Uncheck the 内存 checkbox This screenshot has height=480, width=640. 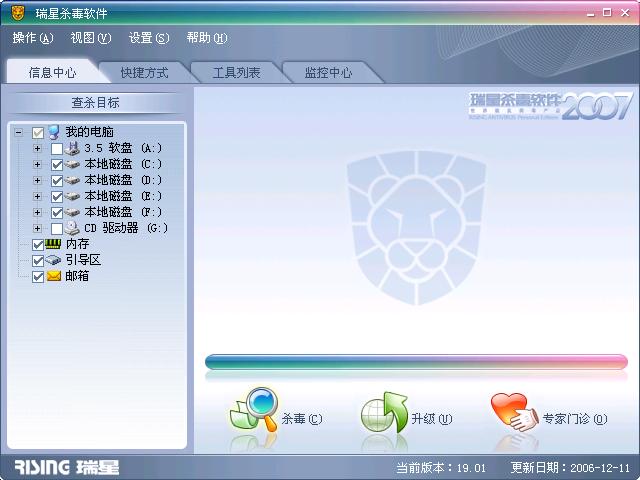click(38, 244)
